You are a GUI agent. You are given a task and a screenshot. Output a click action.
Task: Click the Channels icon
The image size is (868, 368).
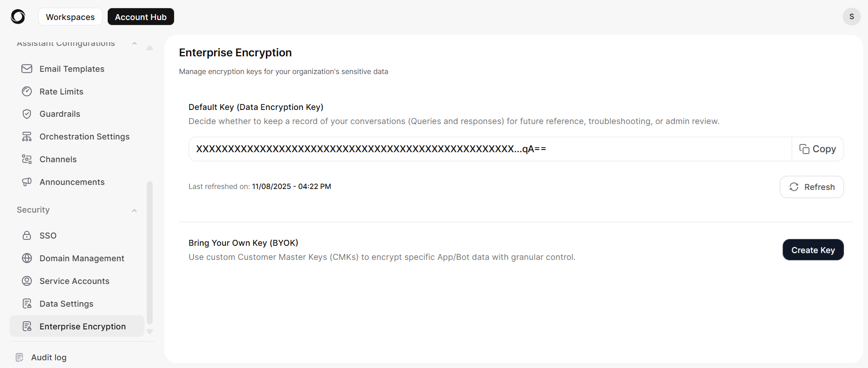pyautogui.click(x=27, y=159)
